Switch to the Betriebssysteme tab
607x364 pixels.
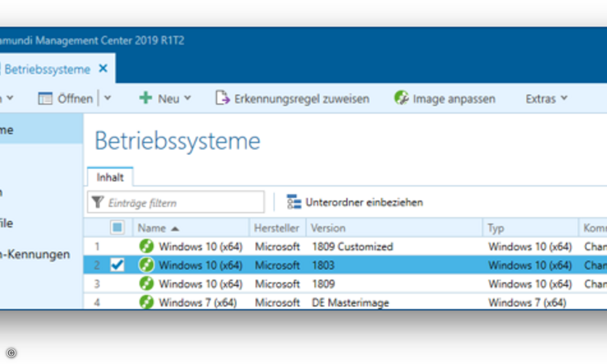coord(47,69)
